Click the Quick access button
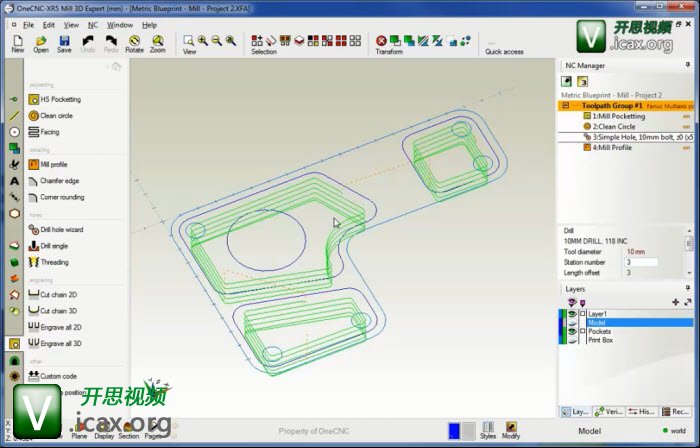This screenshot has width=700, height=448. [x=504, y=48]
